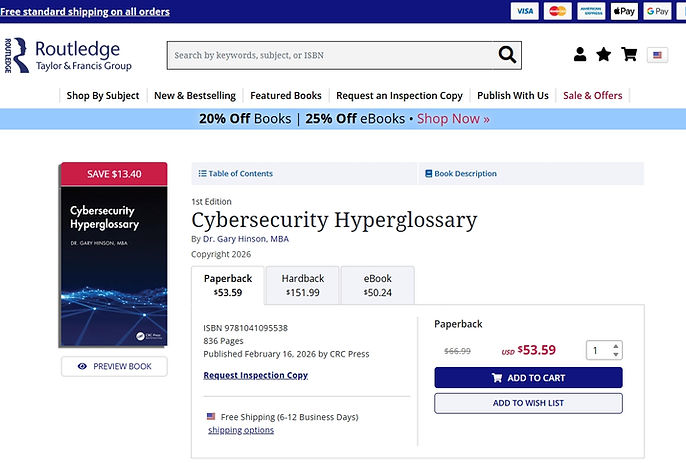Click the Preview Book eye button
The image size is (686, 463).
coord(114,366)
